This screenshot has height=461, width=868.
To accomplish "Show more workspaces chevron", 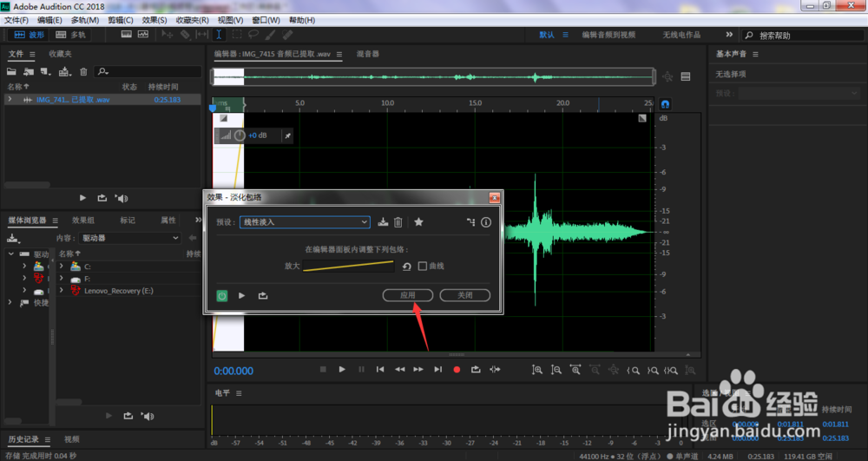I will point(729,35).
